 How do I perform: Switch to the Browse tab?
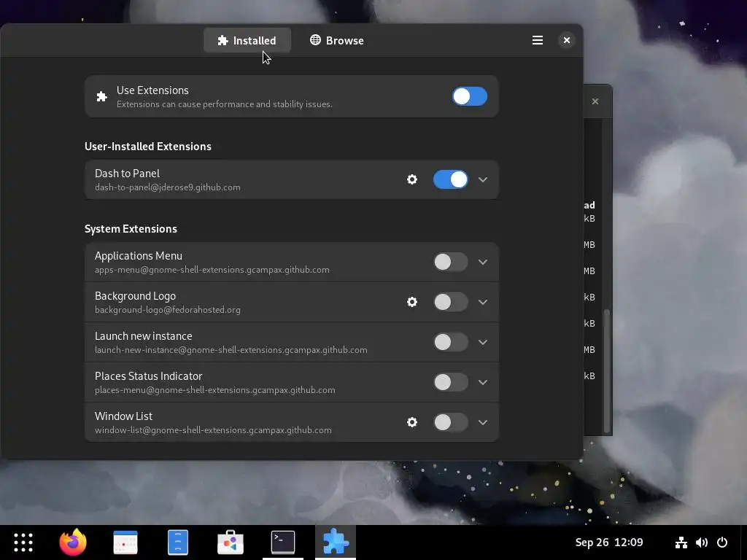(x=337, y=41)
